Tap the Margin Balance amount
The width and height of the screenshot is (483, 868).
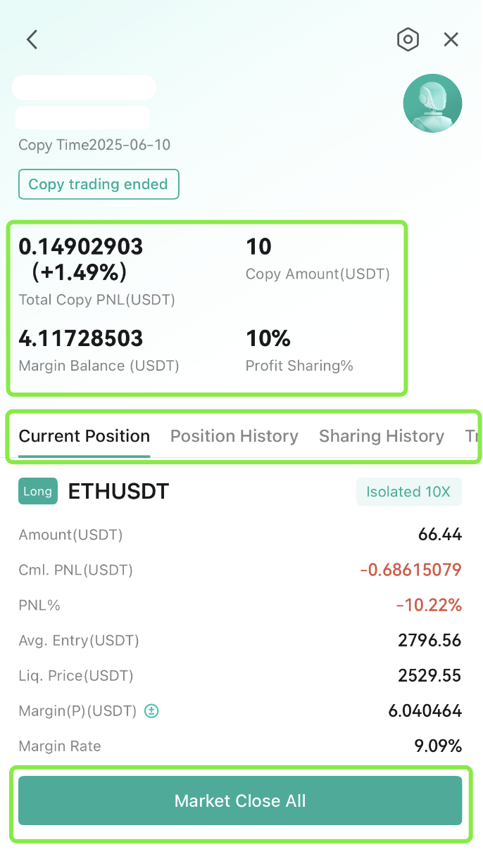click(x=80, y=339)
